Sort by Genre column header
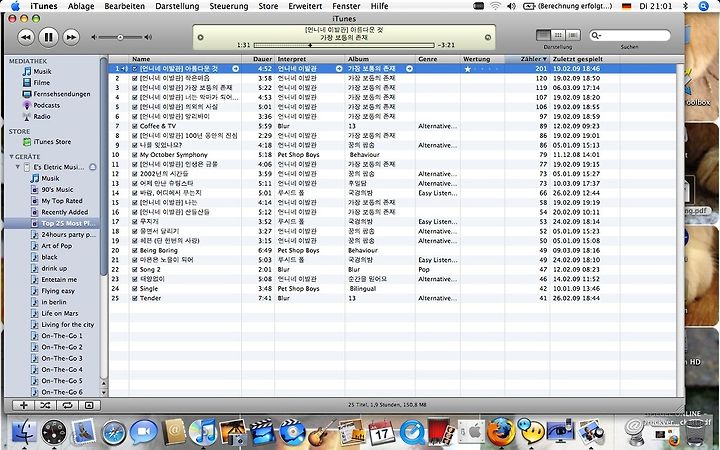 click(x=438, y=59)
